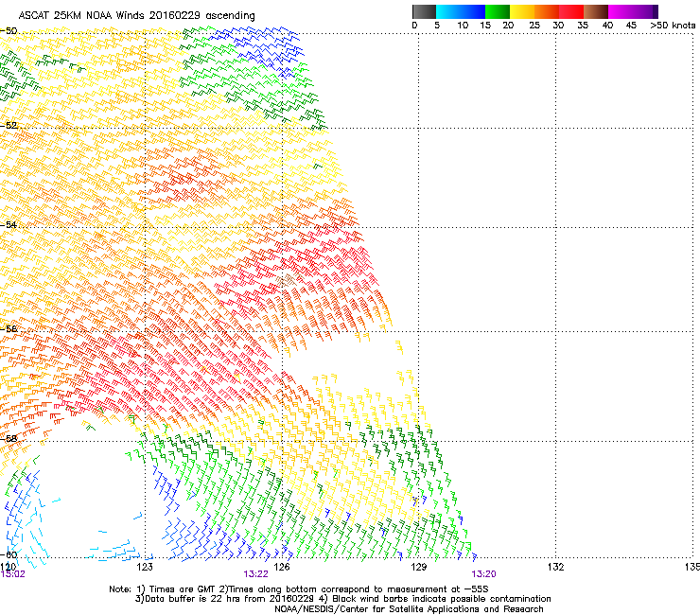Click the latitude label '-50'
700x615 pixels.
tap(9, 31)
